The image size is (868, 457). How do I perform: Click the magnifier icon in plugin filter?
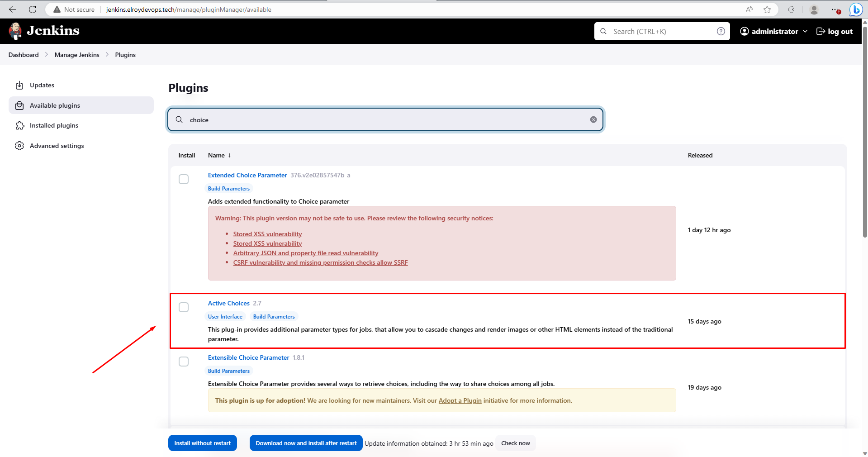(x=179, y=119)
